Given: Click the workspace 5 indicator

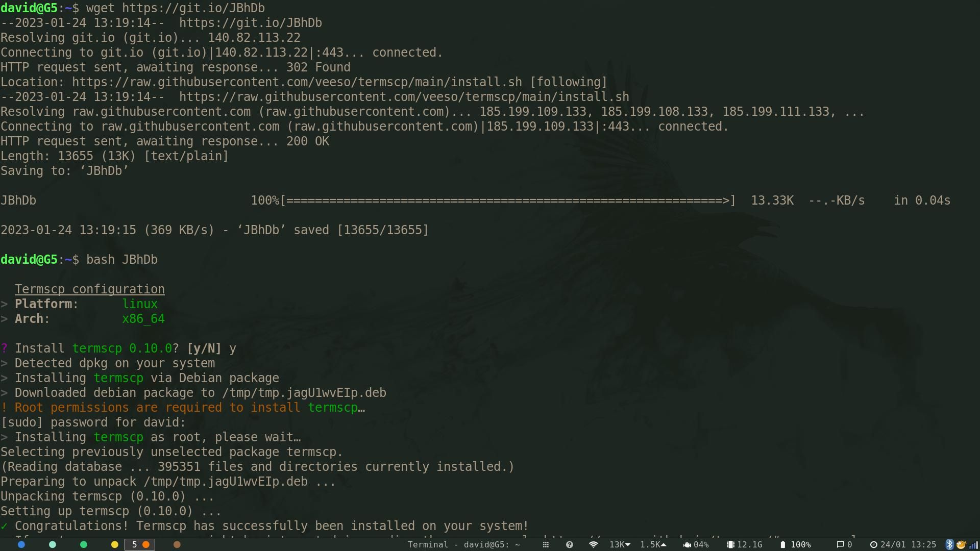Looking at the screenshot, I should click(x=139, y=544).
